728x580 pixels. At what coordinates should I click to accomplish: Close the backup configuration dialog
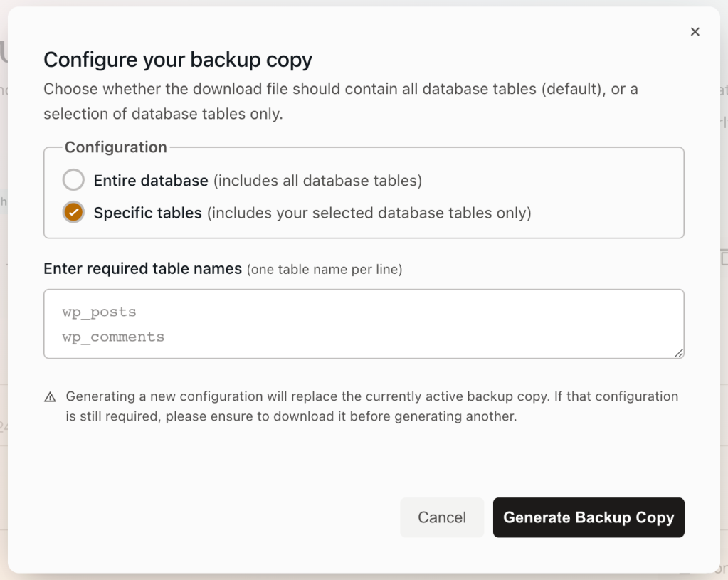[695, 31]
